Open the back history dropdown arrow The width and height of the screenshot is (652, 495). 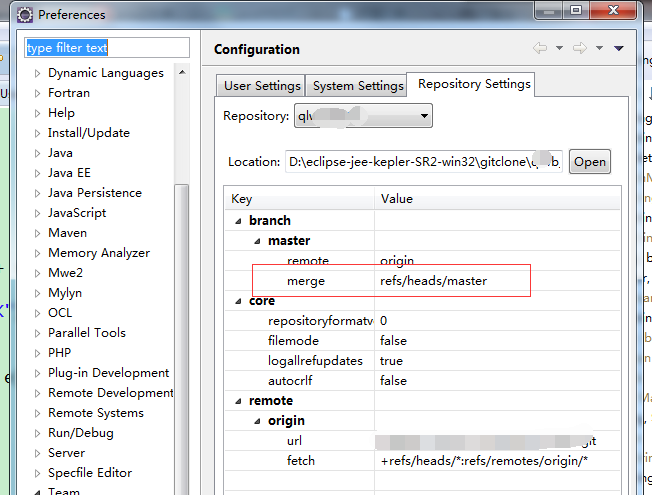point(559,48)
